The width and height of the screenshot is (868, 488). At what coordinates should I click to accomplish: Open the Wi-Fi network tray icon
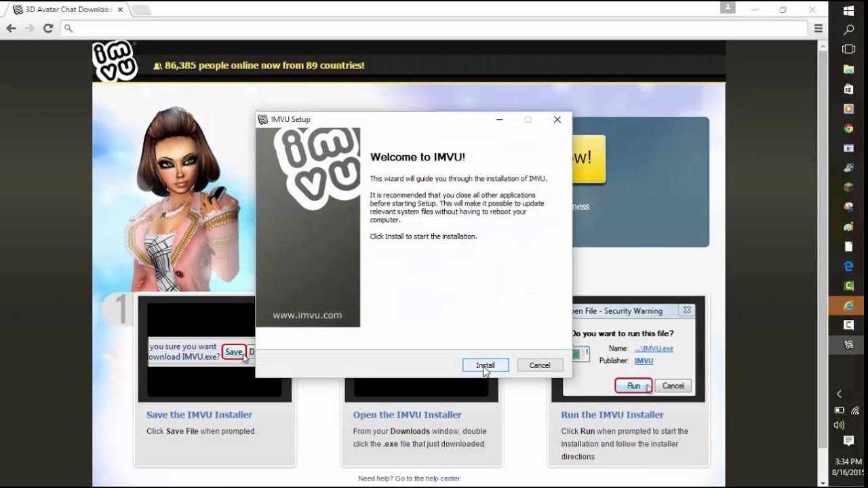click(x=856, y=411)
